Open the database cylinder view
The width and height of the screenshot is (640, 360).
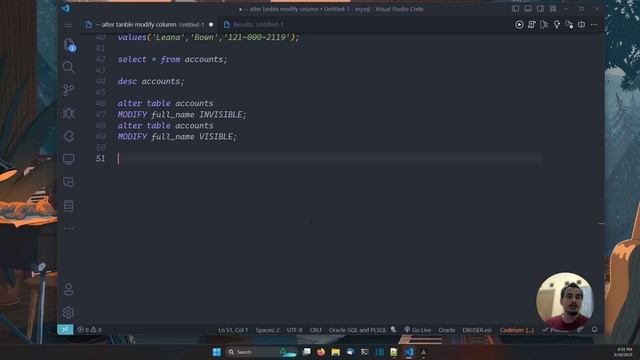69,206
